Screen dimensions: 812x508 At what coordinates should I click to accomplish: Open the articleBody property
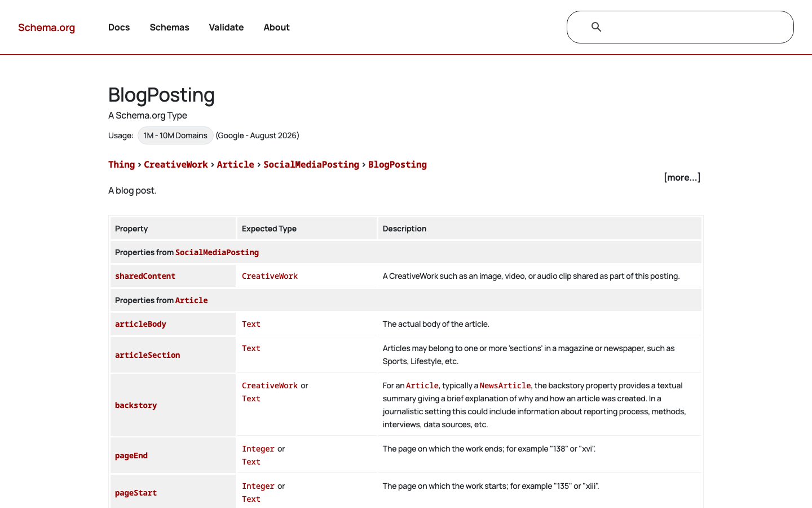[x=140, y=324]
